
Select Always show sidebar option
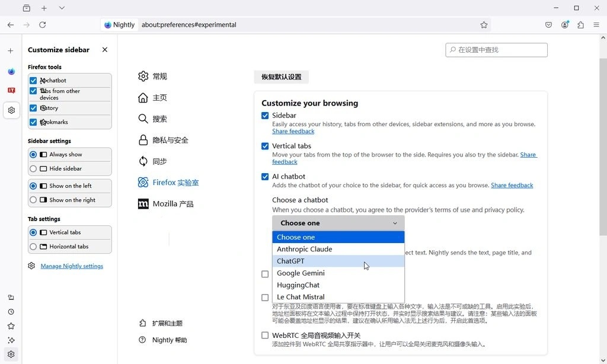[x=33, y=155]
